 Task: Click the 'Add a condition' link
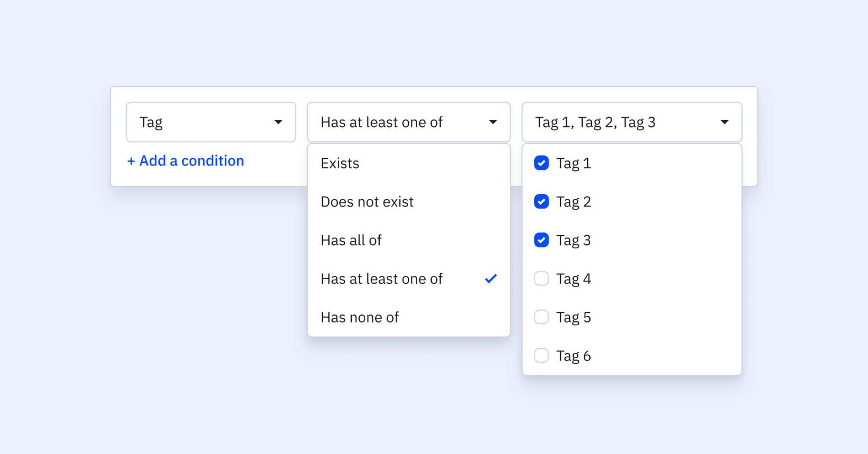point(186,161)
